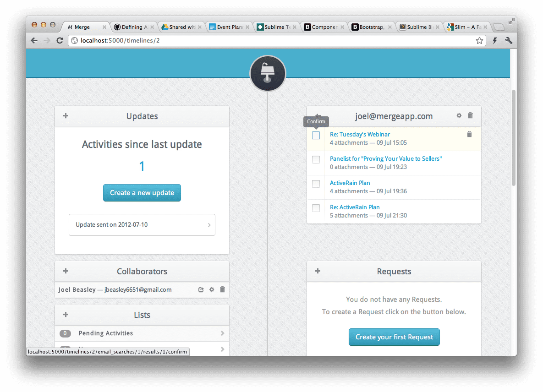The image size is (543, 392).
Task: Expand Updates panel with plus icon
Action: tap(66, 116)
